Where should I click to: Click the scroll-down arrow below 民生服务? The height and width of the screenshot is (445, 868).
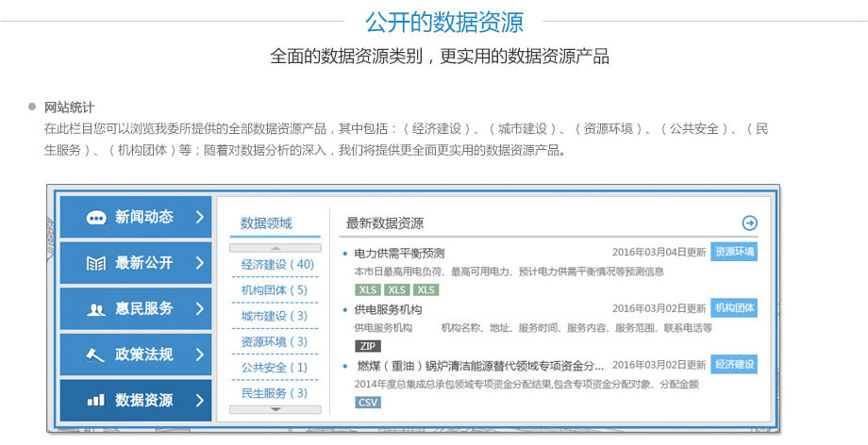tap(275, 409)
